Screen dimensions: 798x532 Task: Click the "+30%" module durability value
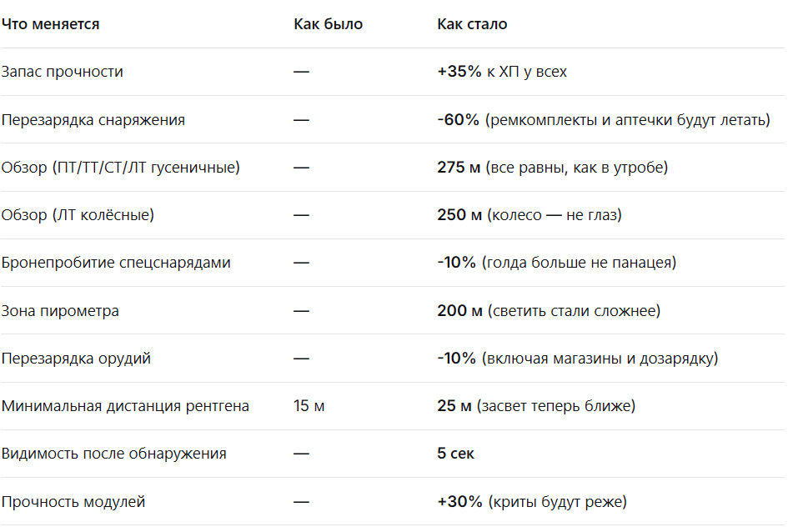click(459, 502)
